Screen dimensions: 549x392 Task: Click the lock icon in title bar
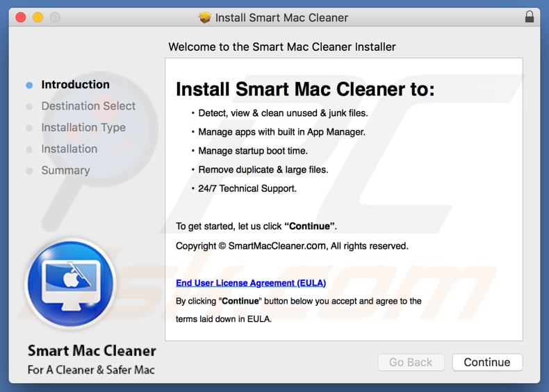530,17
